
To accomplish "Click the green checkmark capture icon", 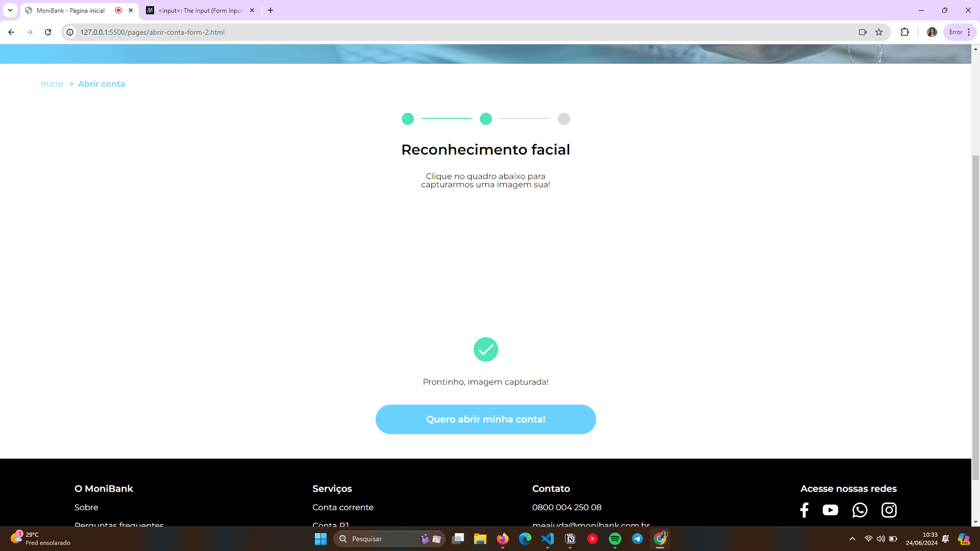I will (486, 349).
